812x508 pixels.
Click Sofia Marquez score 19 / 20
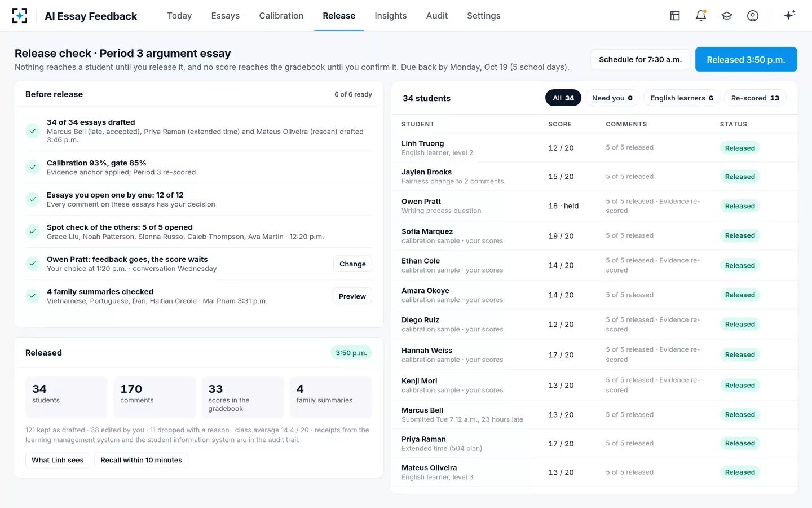click(561, 236)
